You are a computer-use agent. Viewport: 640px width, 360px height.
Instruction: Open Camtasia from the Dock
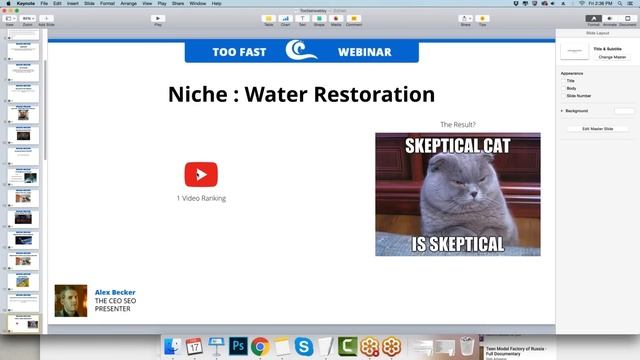click(347, 347)
